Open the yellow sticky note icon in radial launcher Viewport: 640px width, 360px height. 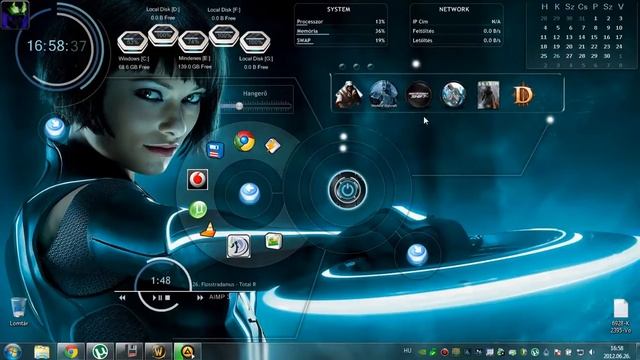[272, 145]
